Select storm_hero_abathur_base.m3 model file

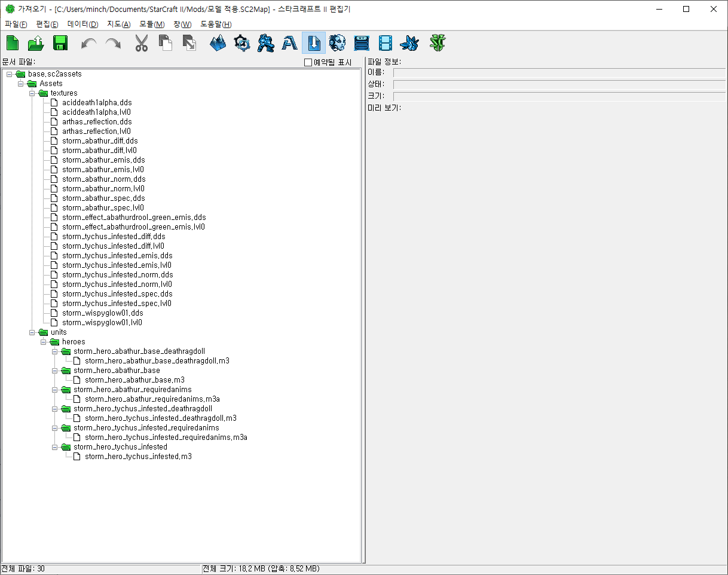pos(134,380)
